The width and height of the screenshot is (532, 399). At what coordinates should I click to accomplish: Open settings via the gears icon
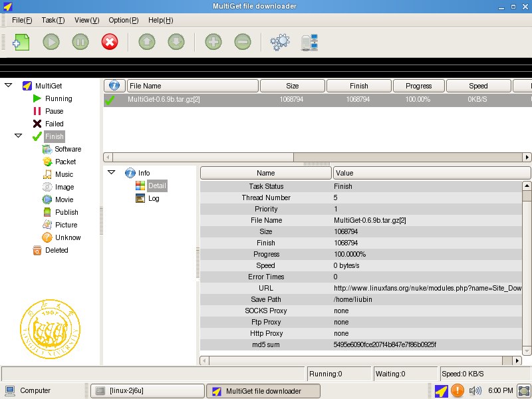point(279,41)
